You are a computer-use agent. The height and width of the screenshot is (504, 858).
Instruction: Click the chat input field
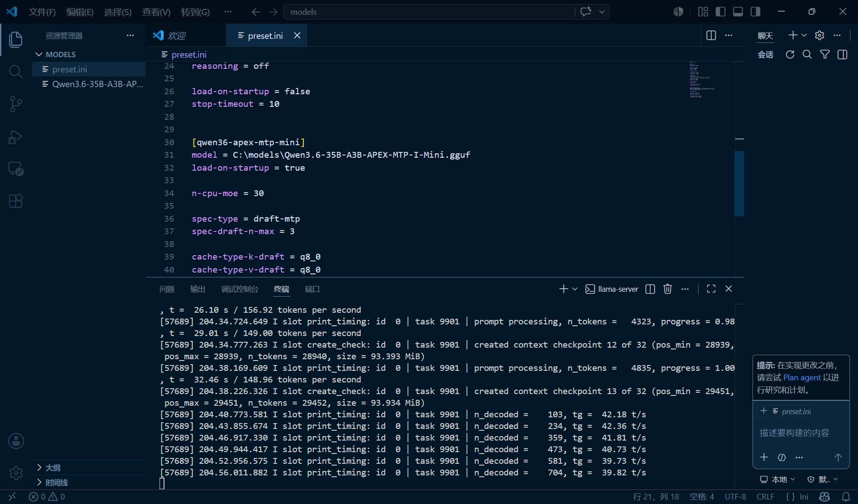[x=801, y=433]
